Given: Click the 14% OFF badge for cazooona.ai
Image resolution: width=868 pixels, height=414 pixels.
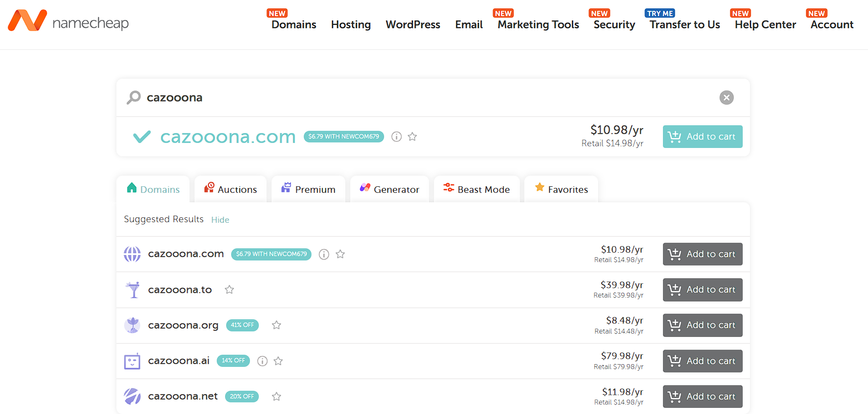Looking at the screenshot, I should point(233,361).
